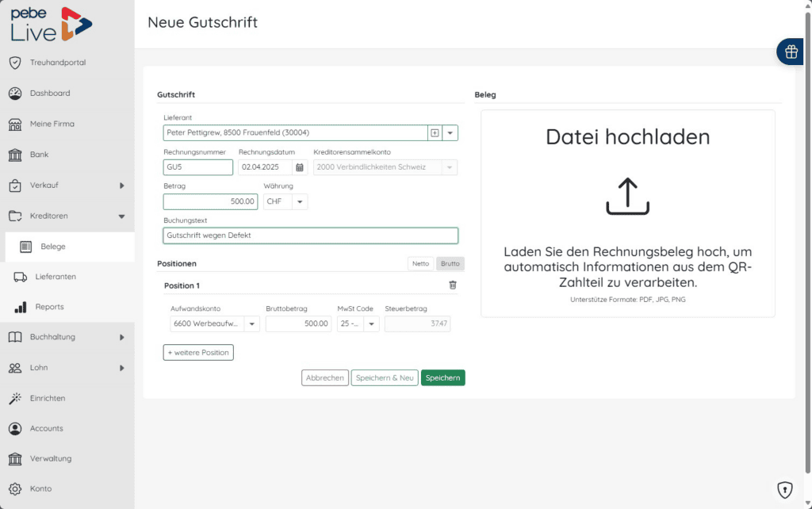Image resolution: width=812 pixels, height=509 pixels.
Task: Click the Buchhaltung book icon
Action: pyautogui.click(x=15, y=337)
